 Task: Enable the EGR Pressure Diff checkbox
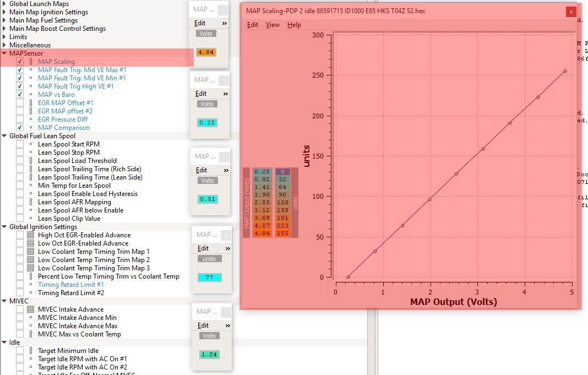pos(20,119)
